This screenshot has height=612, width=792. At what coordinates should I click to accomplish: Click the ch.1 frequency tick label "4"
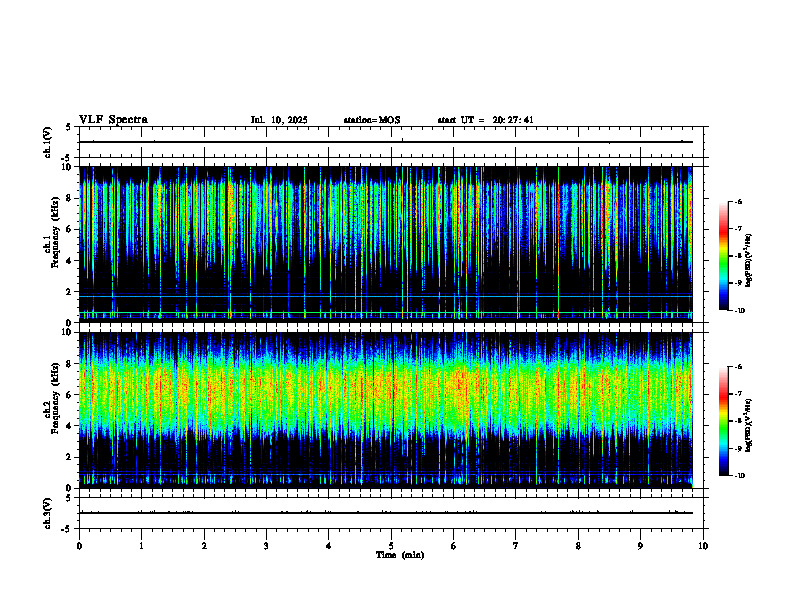pos(70,261)
